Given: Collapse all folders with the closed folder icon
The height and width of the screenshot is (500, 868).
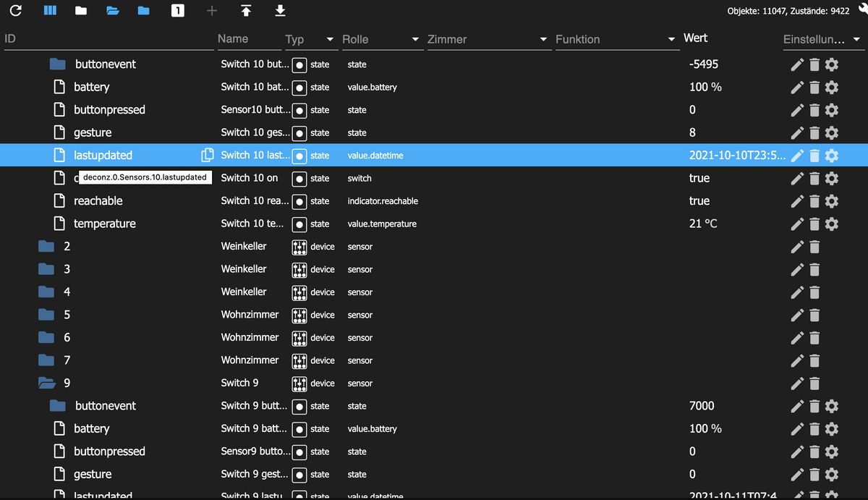Looking at the screenshot, I should coord(81,10).
